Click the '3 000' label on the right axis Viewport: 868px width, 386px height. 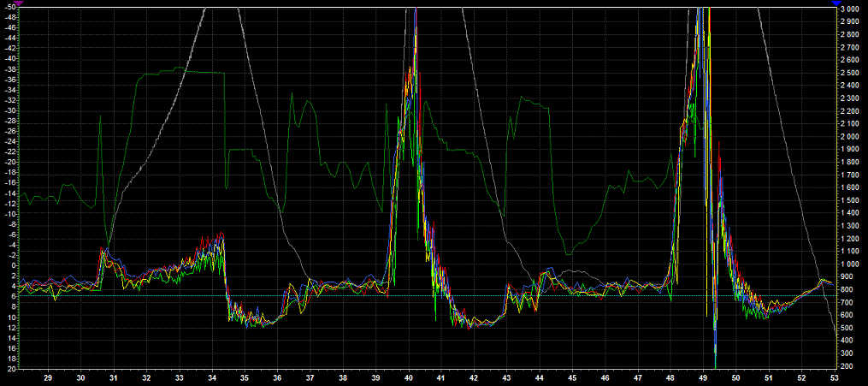(850, 9)
